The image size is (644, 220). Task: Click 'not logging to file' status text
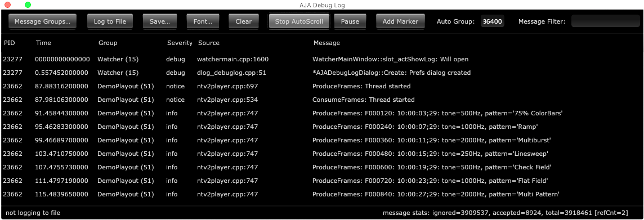click(x=33, y=213)
